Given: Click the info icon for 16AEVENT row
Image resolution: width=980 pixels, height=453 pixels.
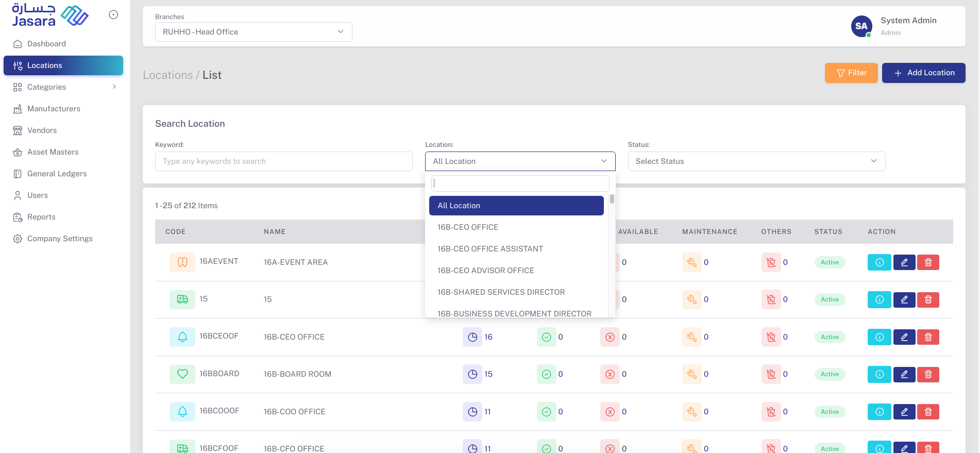Looking at the screenshot, I should click(879, 262).
